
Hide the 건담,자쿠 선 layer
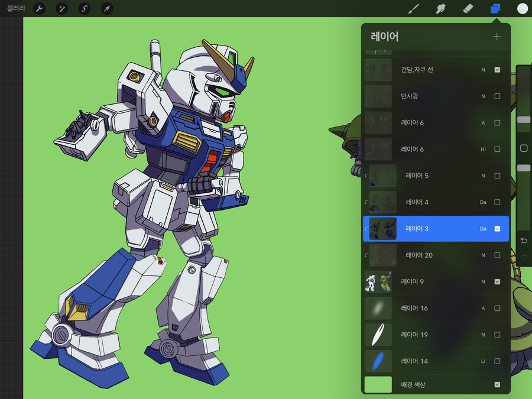click(497, 70)
